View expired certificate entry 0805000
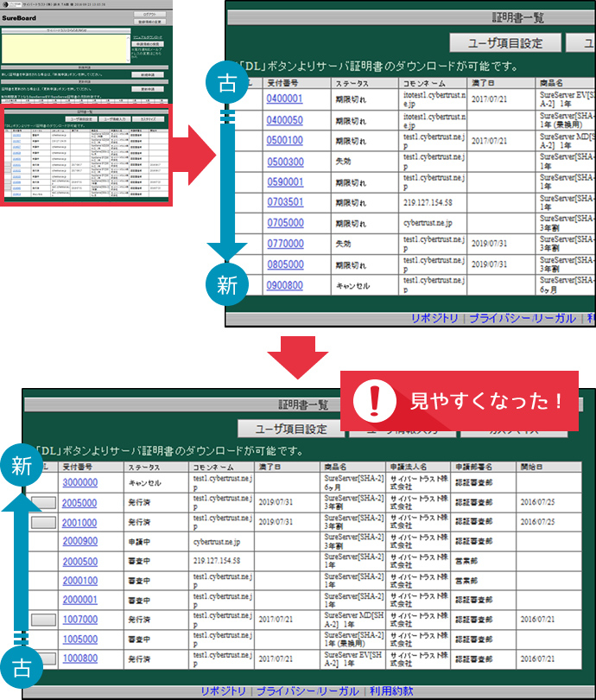The image size is (596, 700). [284, 264]
